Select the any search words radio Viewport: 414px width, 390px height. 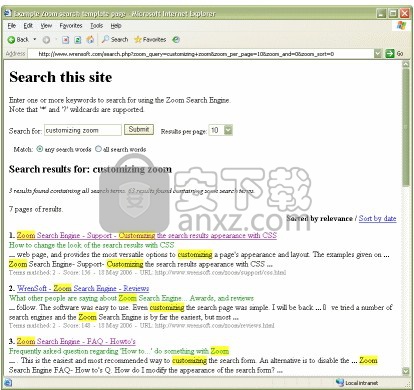pos(40,149)
